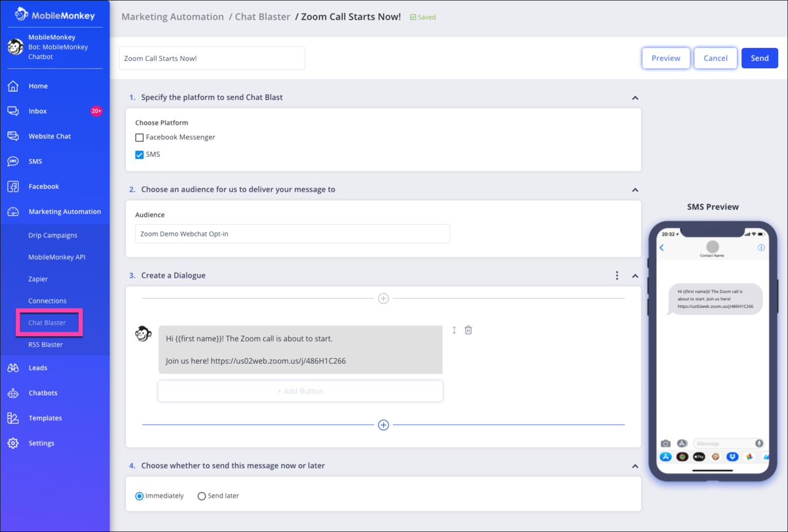Image resolution: width=788 pixels, height=532 pixels.
Task: Collapse the send now or later section
Action: click(x=634, y=466)
